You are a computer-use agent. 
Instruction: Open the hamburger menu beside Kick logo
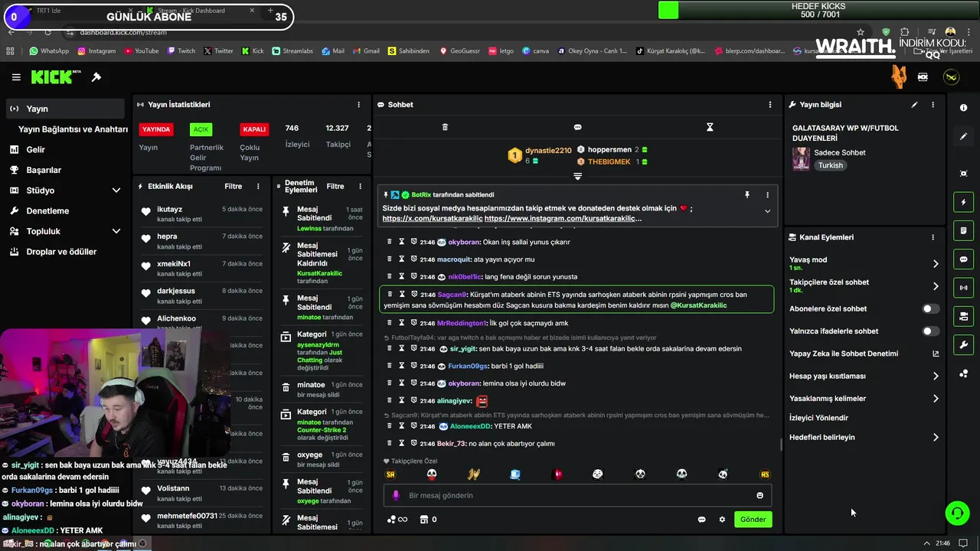click(x=16, y=77)
